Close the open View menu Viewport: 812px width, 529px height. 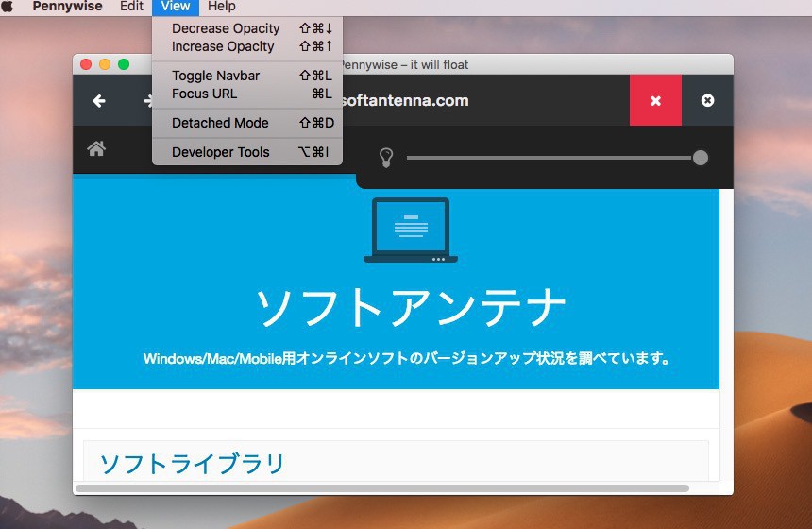click(176, 7)
